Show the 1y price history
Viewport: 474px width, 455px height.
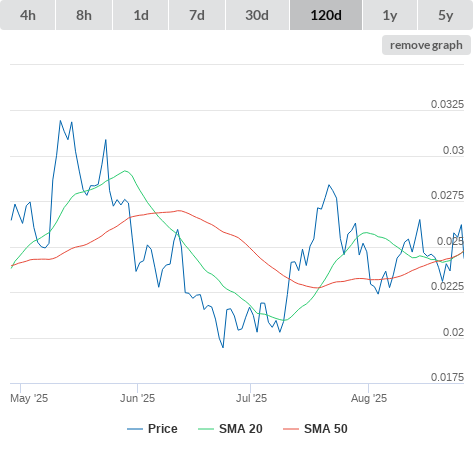[x=390, y=15]
